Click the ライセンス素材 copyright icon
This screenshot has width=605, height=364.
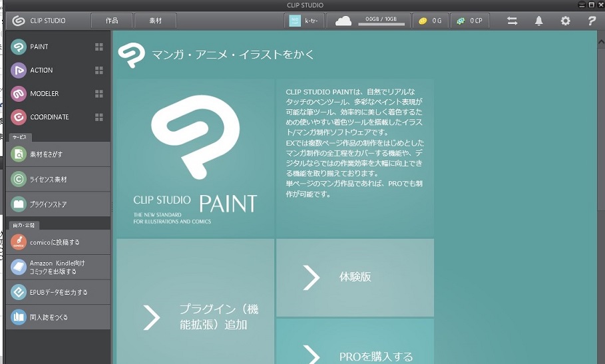point(18,179)
